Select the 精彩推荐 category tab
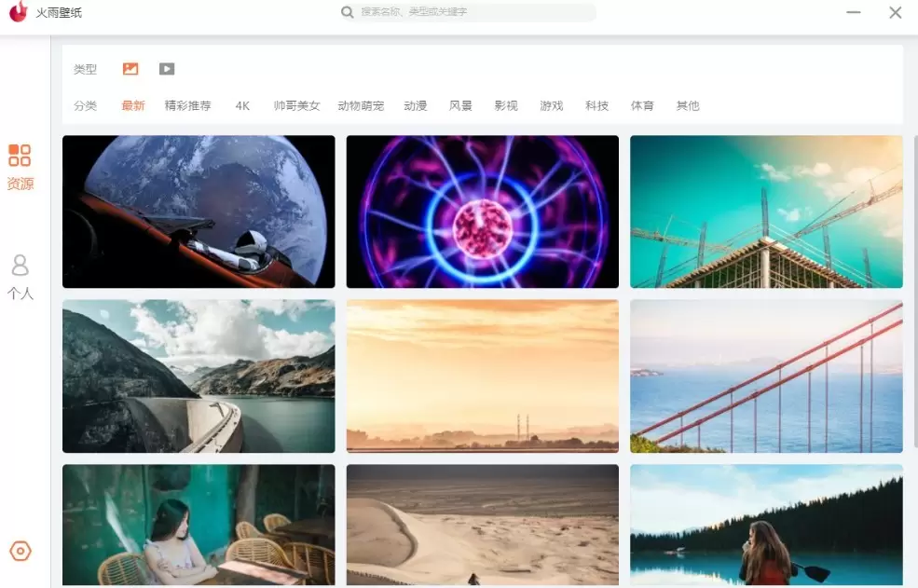This screenshot has width=918, height=588. (x=187, y=106)
